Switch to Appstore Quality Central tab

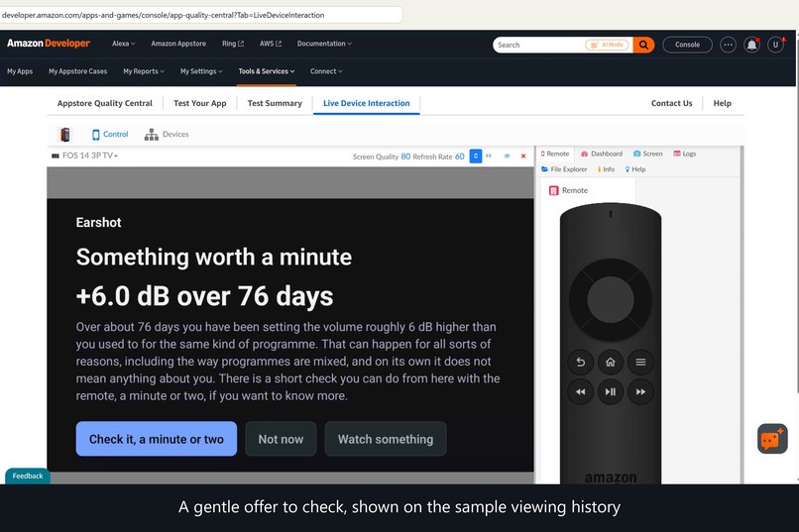click(105, 103)
